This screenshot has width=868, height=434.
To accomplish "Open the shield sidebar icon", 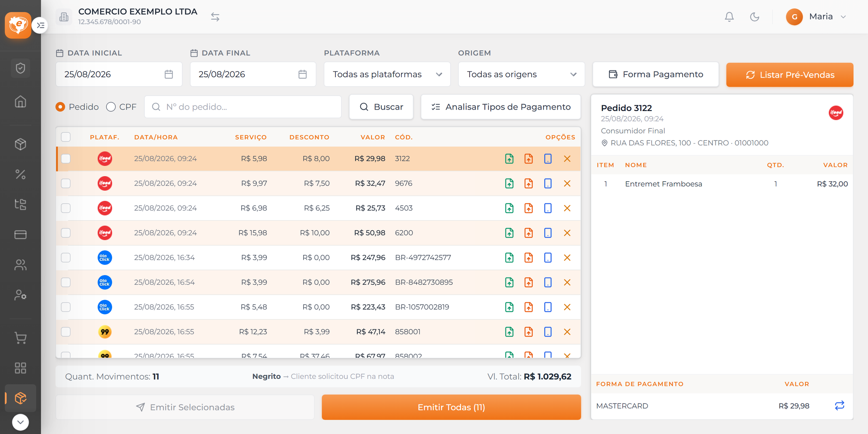I will coord(20,68).
